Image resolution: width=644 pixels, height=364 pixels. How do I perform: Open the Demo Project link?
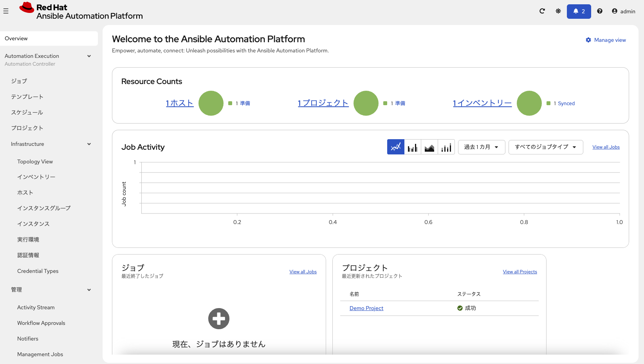(x=366, y=308)
